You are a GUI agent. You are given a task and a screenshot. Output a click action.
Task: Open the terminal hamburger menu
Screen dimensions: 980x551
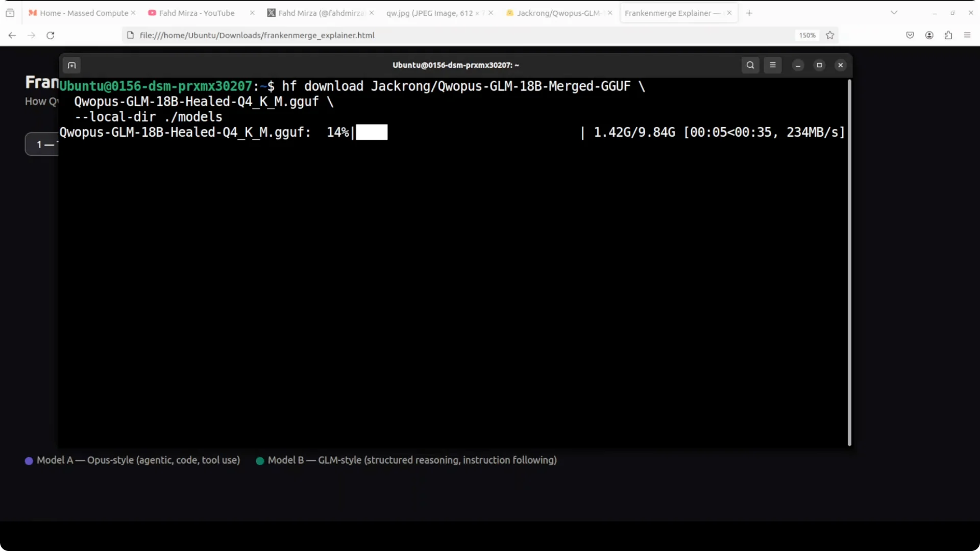click(x=773, y=65)
